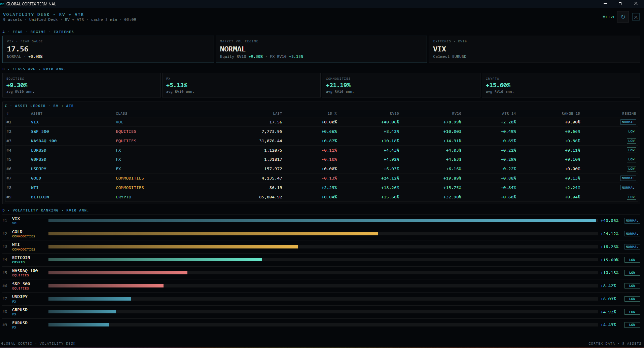Image resolution: width=644 pixels, height=348 pixels.
Task: Click the VIX ranking bar
Action: (322, 221)
